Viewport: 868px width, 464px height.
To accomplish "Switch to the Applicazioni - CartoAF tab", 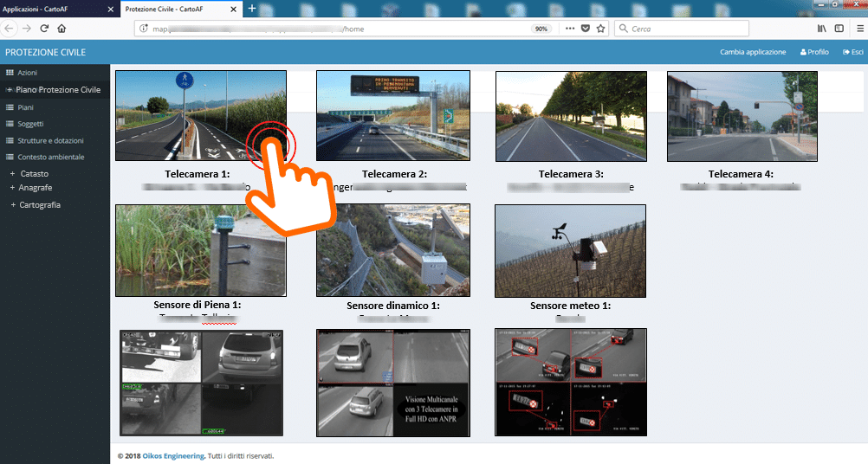I will point(60,9).
